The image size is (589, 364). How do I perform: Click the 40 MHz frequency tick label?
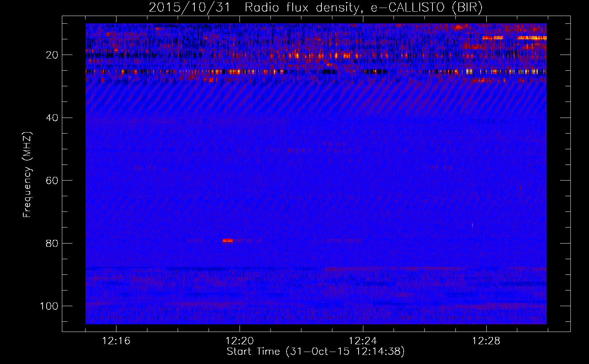52,118
